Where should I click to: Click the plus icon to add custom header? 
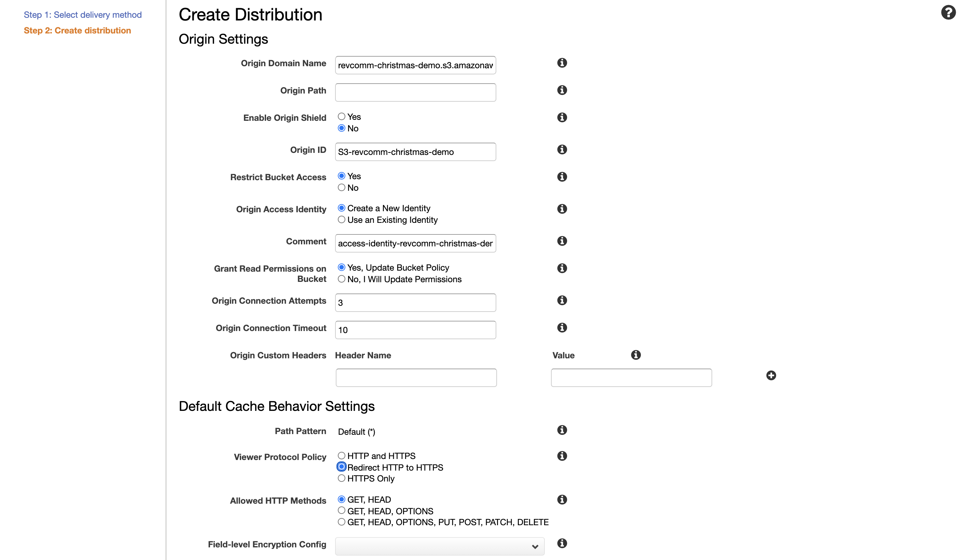771,375
